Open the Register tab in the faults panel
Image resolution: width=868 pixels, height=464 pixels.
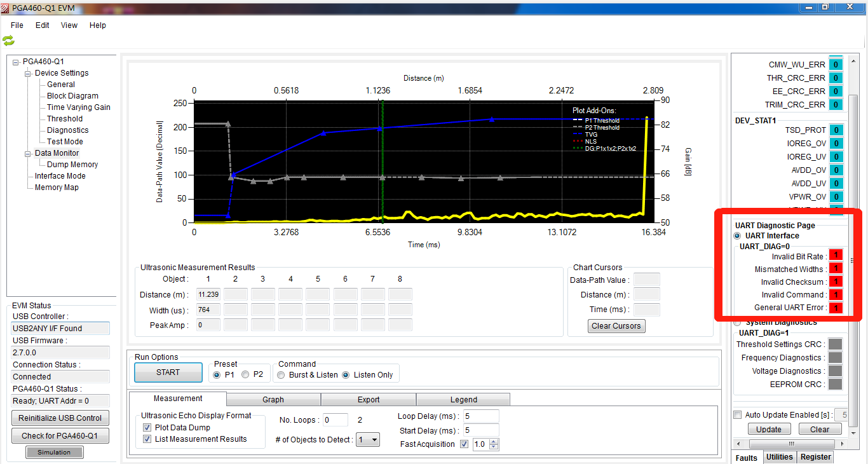(x=815, y=456)
